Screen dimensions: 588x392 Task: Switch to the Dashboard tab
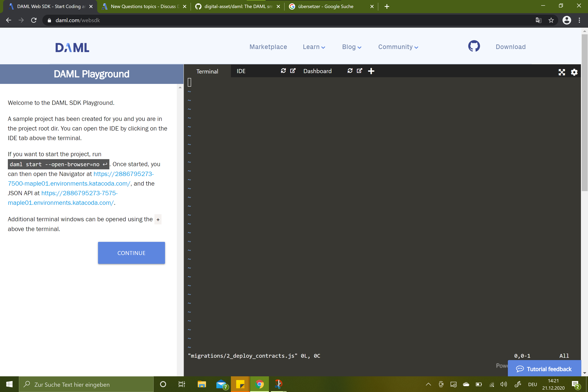click(x=318, y=71)
